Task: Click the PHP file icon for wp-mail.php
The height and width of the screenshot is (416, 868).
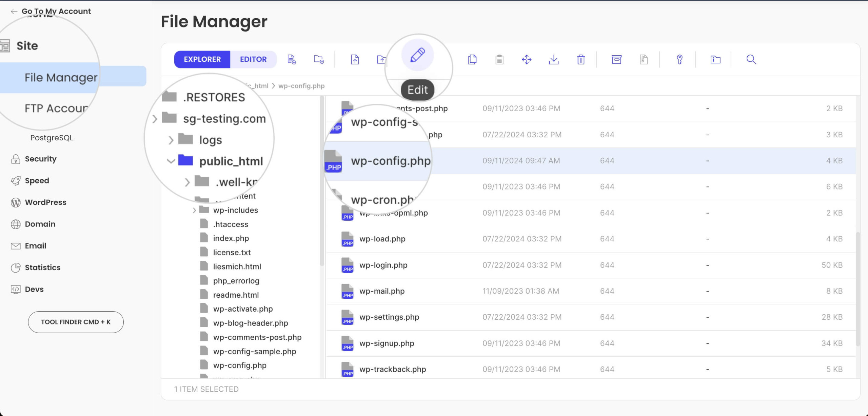Action: coord(347,291)
